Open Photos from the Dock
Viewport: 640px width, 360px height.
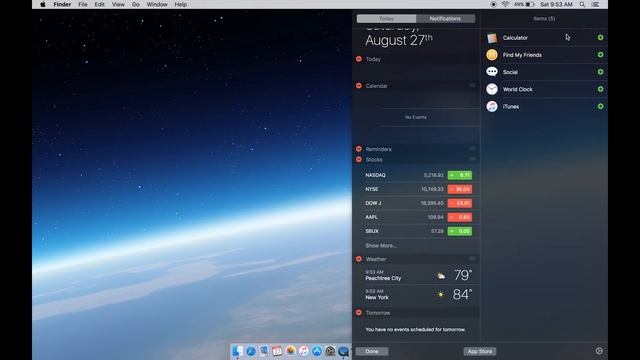(290, 351)
